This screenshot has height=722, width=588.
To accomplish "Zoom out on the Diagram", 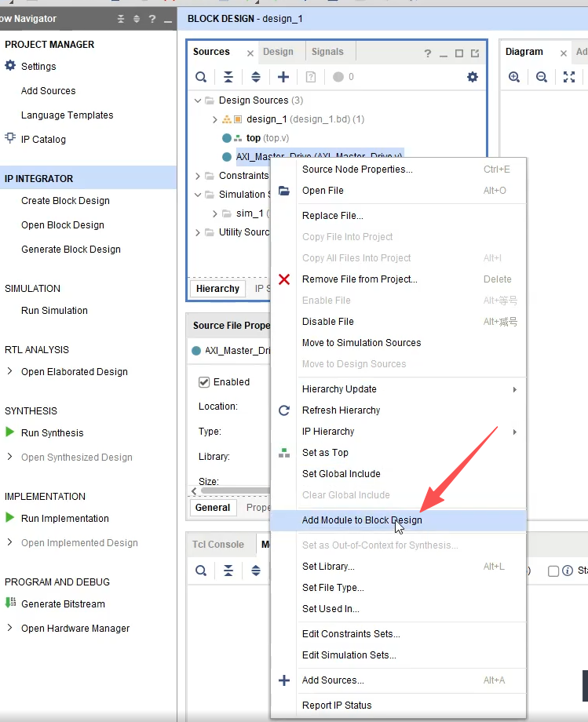I will [x=542, y=77].
